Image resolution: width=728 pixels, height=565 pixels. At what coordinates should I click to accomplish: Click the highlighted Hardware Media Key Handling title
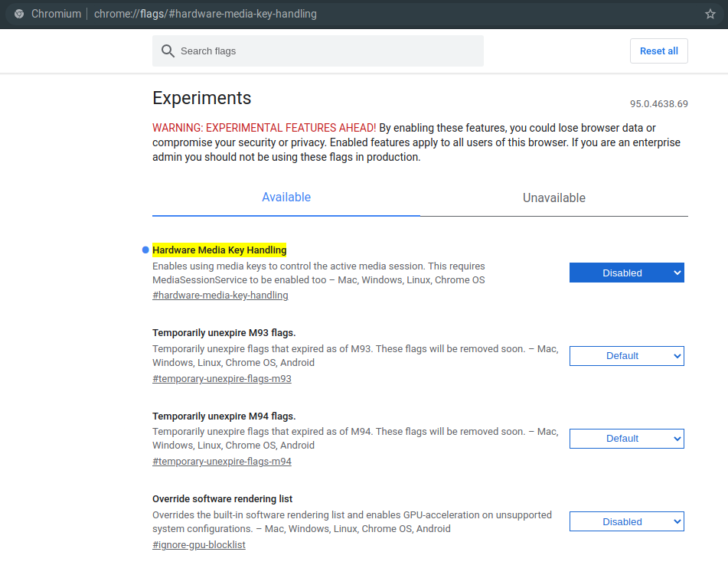point(219,250)
